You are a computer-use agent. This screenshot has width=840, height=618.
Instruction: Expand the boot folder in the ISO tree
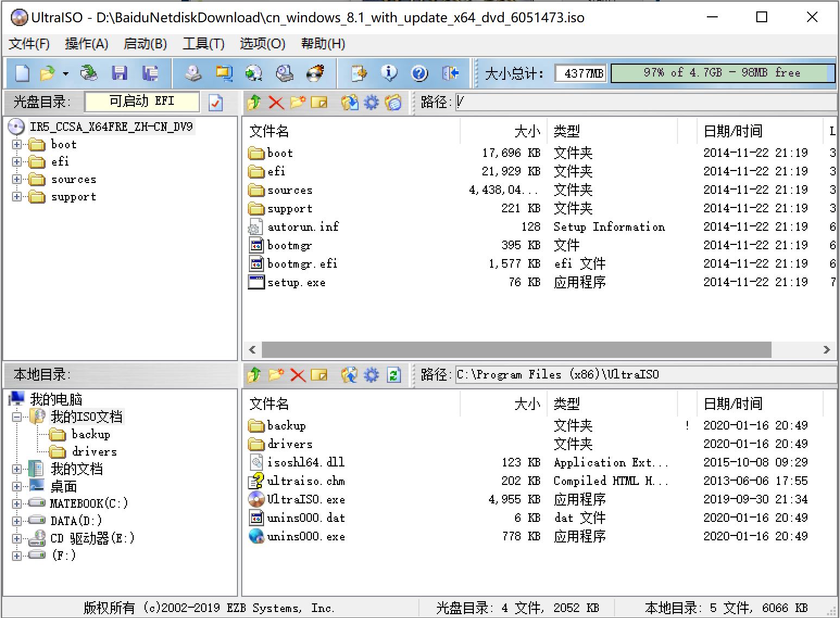17,144
